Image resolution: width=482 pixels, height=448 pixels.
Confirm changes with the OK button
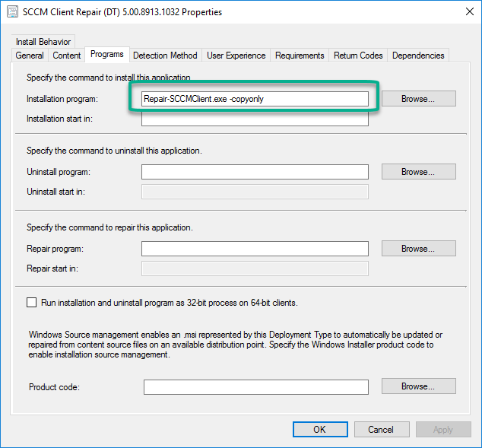point(320,429)
